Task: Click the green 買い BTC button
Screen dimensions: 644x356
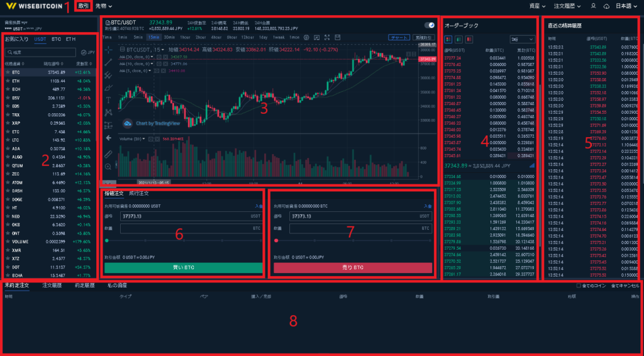Action: 184,268
